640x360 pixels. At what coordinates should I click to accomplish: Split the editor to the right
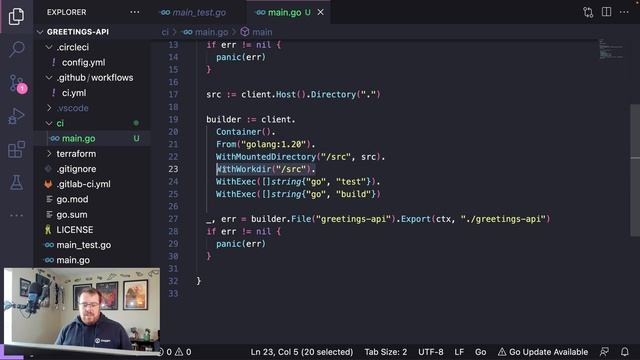(x=607, y=12)
